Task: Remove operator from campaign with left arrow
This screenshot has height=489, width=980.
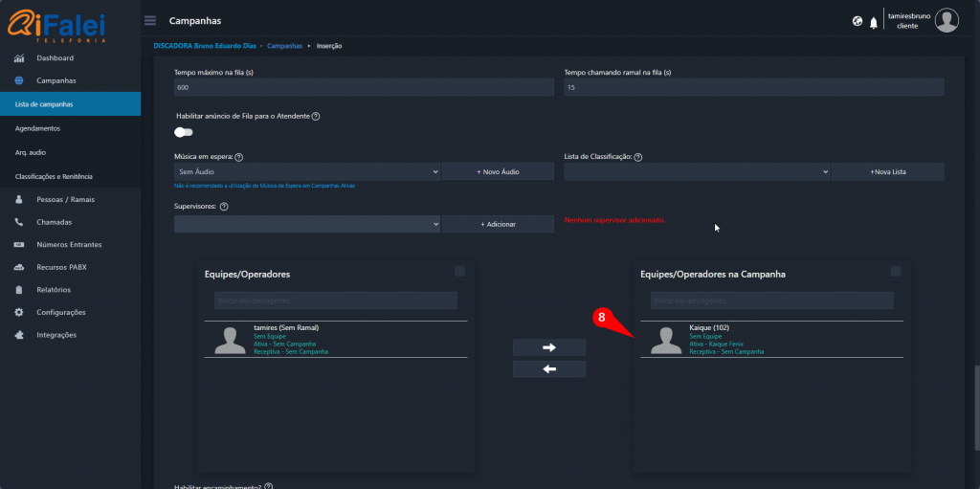Action: 548,369
